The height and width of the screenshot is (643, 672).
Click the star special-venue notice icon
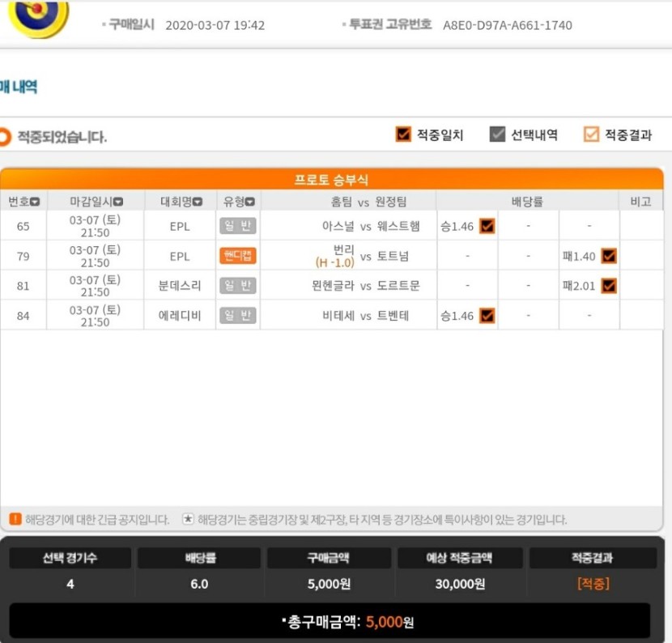point(188,519)
